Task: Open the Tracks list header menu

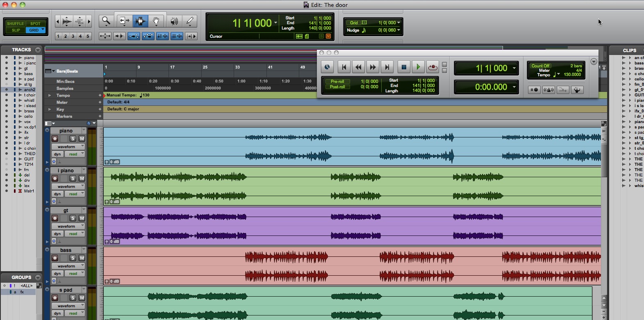Action: [38, 50]
